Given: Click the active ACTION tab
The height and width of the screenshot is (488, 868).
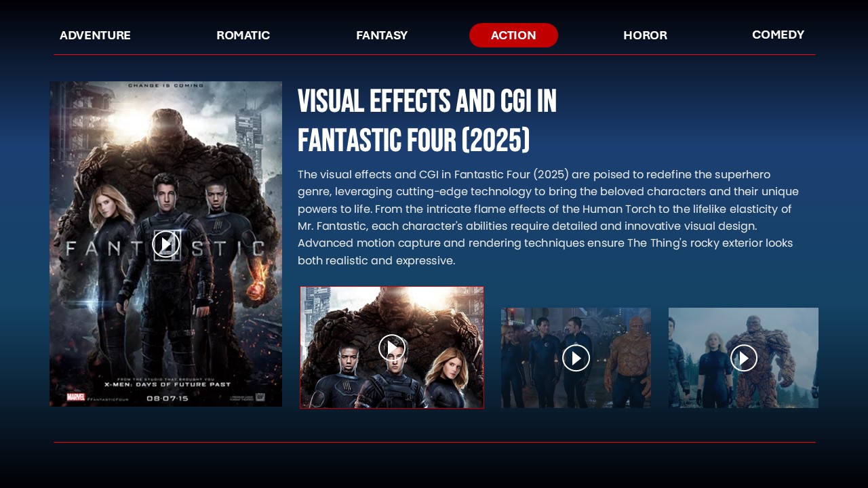Looking at the screenshot, I should [513, 35].
